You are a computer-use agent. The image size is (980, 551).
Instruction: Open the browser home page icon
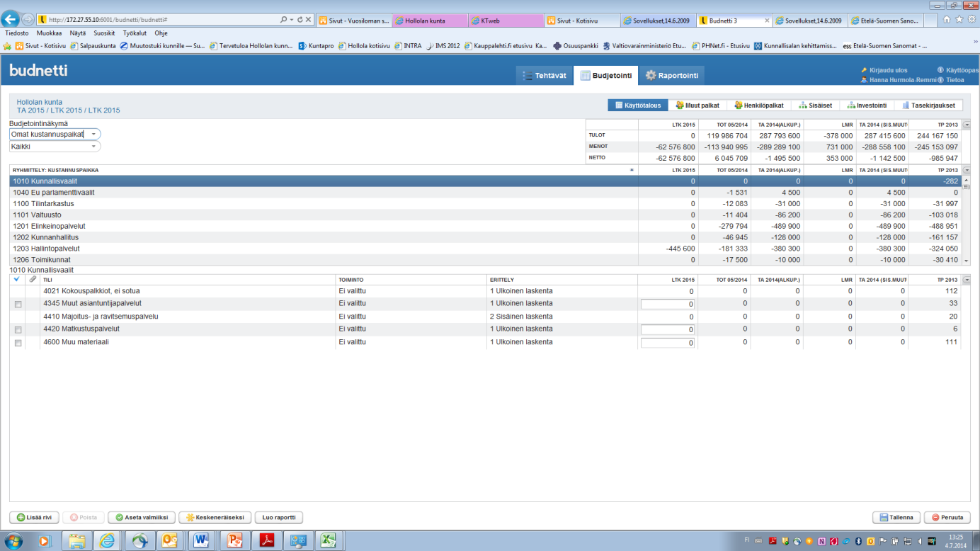pos(947,20)
